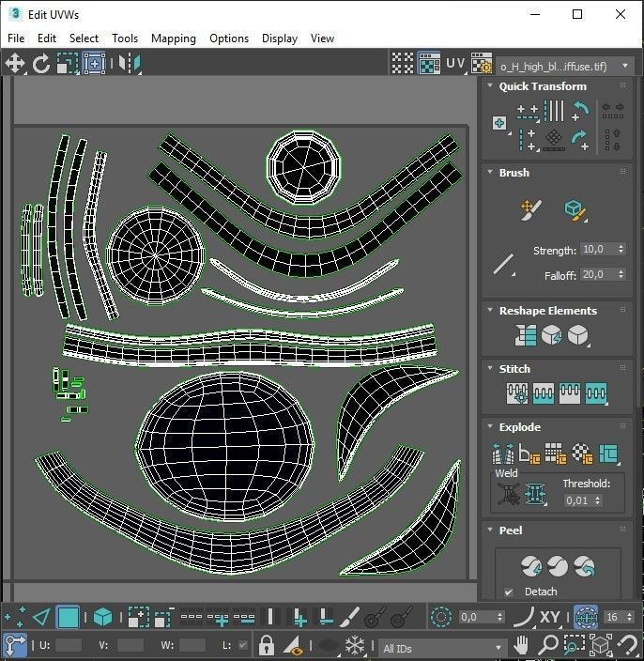Click Target Weld icon
Screen dimensions: 644x661
(x=509, y=494)
